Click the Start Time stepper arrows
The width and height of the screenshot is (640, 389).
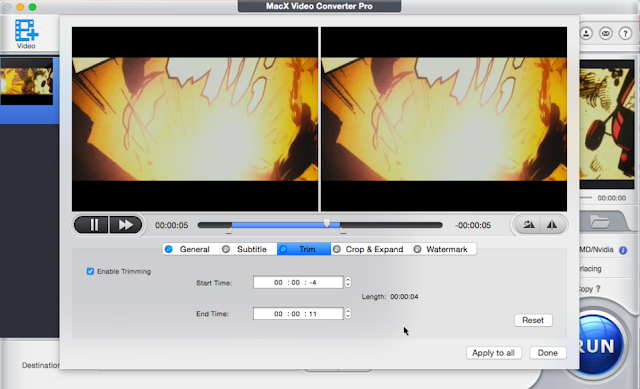coord(348,282)
